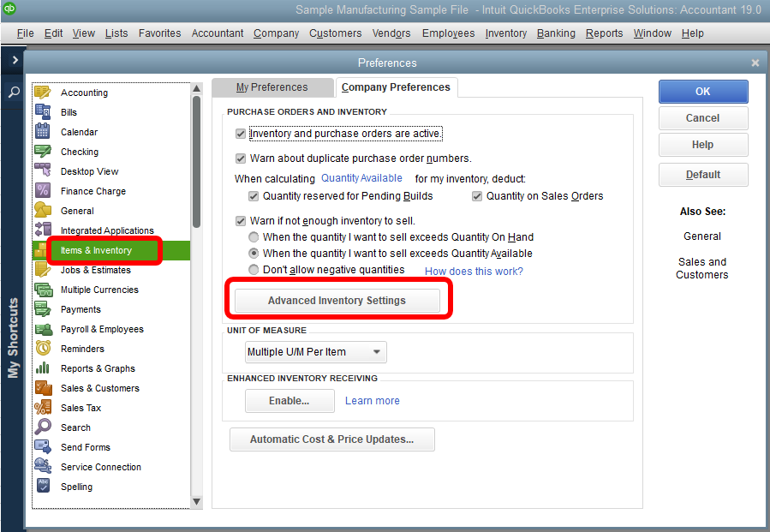Click the Send Forms icon
Image resolution: width=770 pixels, height=532 pixels.
pos(43,446)
